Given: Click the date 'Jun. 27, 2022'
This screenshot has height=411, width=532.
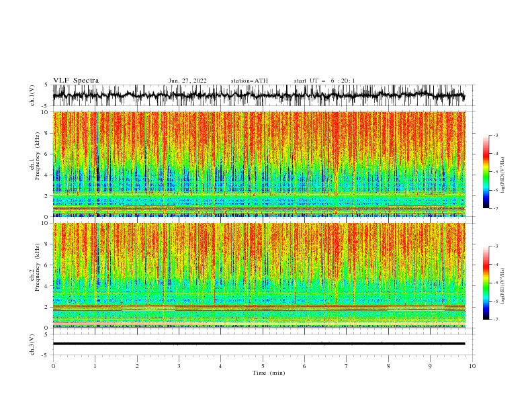Looking at the screenshot, I should [x=187, y=81].
